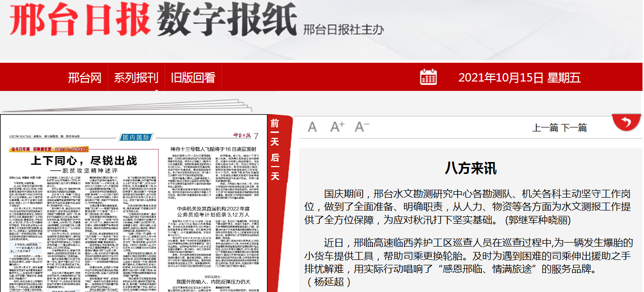Click the date 2021年10月15日 星期五

pyautogui.click(x=519, y=78)
